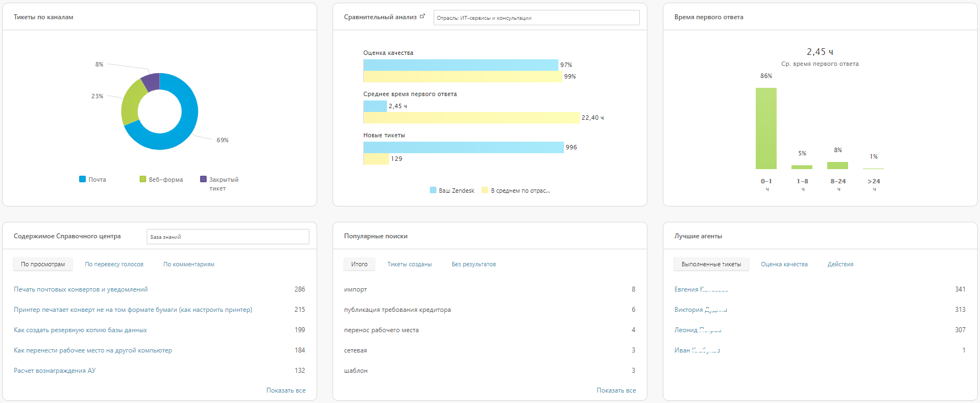Open the Без результатов tab

pos(474,264)
